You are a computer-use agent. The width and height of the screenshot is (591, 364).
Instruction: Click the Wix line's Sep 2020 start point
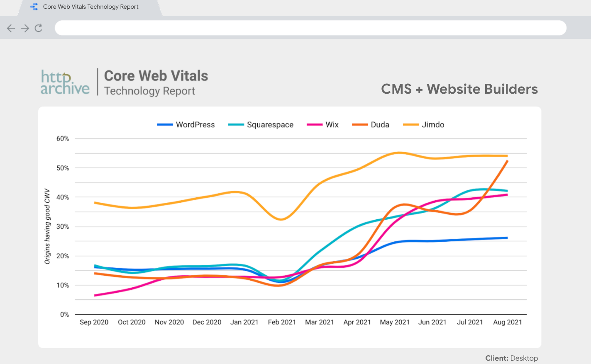pos(95,296)
